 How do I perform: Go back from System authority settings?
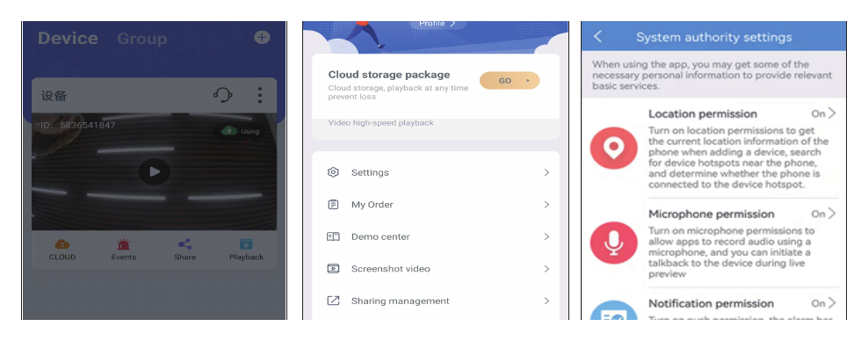[597, 37]
